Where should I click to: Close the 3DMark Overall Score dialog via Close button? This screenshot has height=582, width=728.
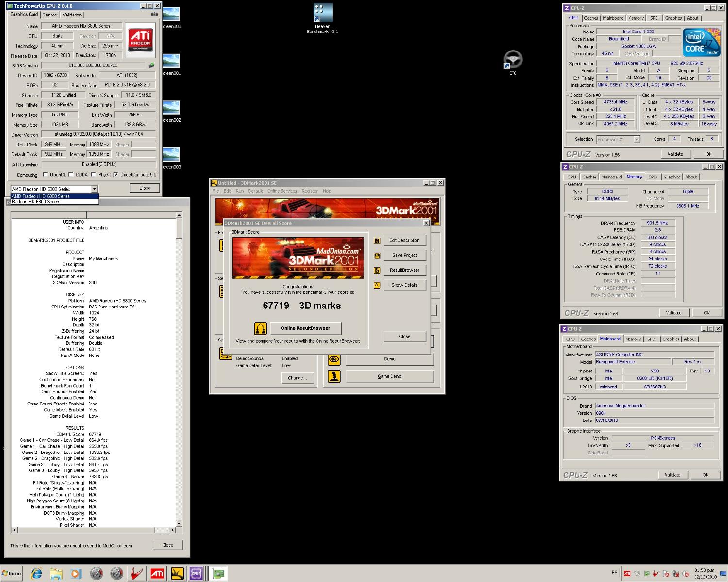click(404, 336)
